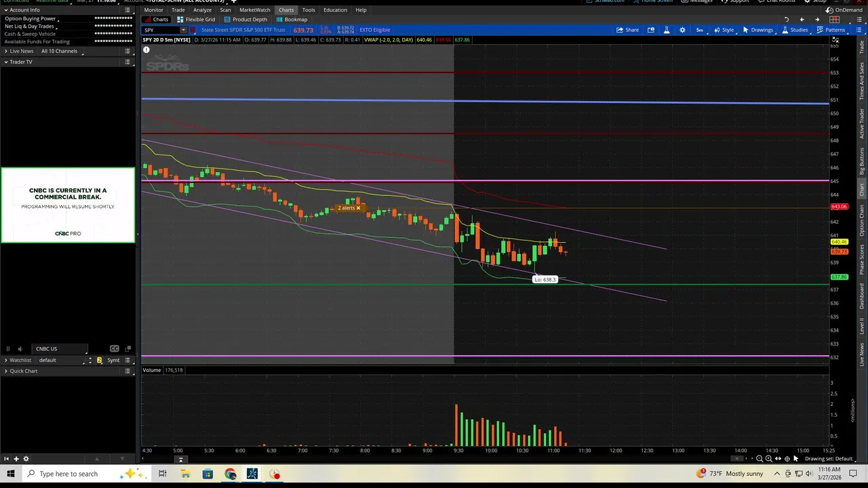Expand the Live News gadget

point(6,51)
